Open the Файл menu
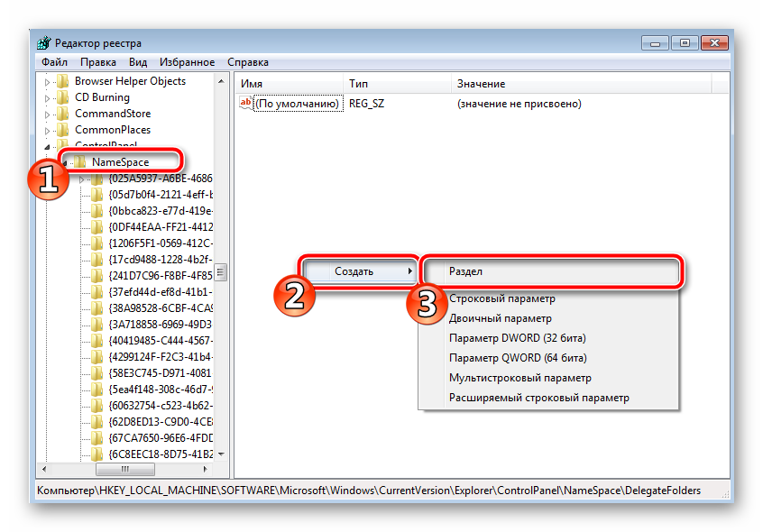The height and width of the screenshot is (532, 763). click(54, 62)
